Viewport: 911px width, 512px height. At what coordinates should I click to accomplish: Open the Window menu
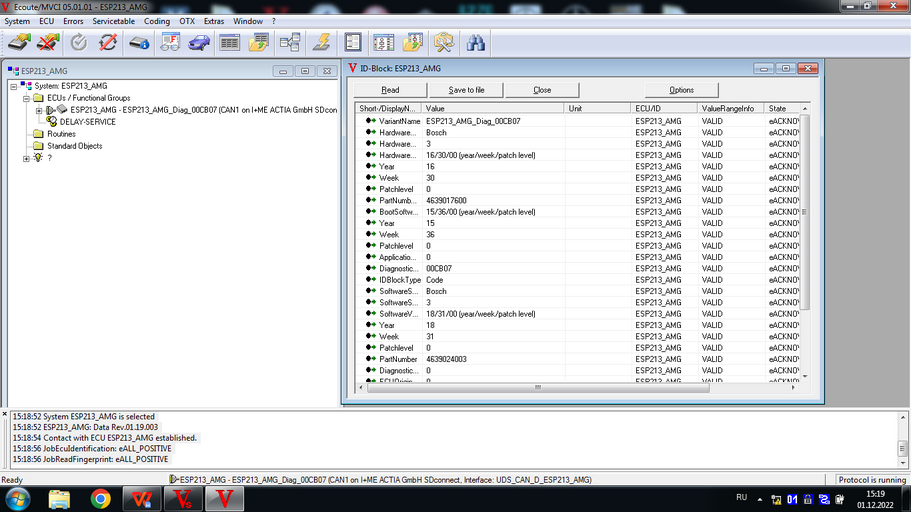pos(248,21)
